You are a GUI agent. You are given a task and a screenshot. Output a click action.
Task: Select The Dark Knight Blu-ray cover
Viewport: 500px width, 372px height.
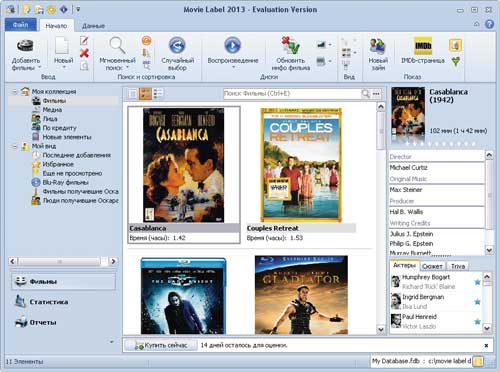[183, 296]
